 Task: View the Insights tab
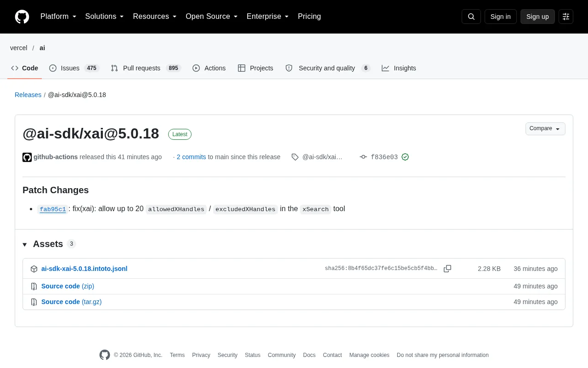399,68
